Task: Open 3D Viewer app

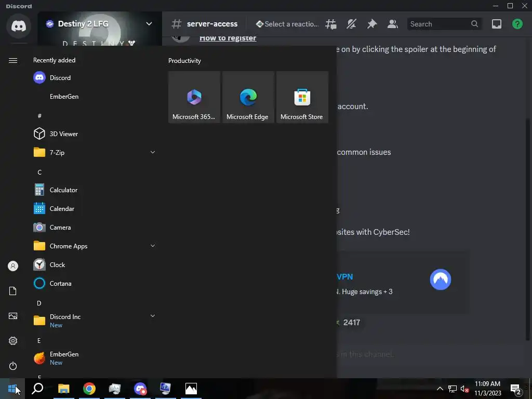Action: coord(95,134)
